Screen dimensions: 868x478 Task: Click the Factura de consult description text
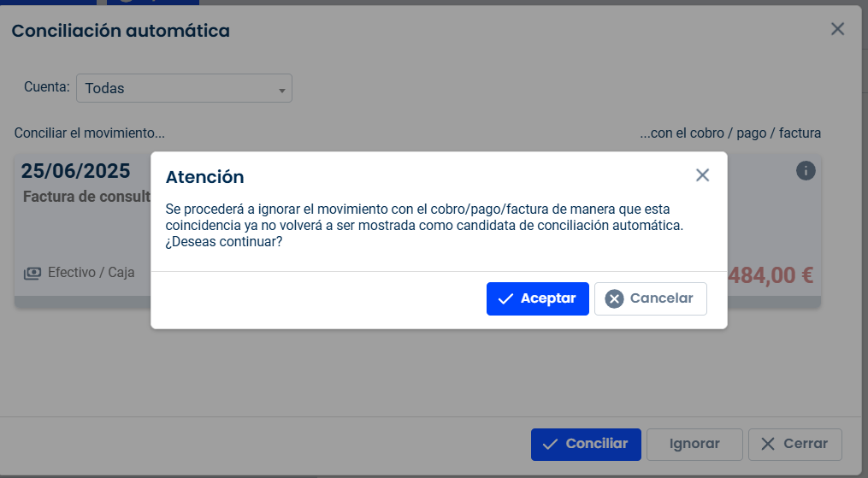click(x=87, y=197)
